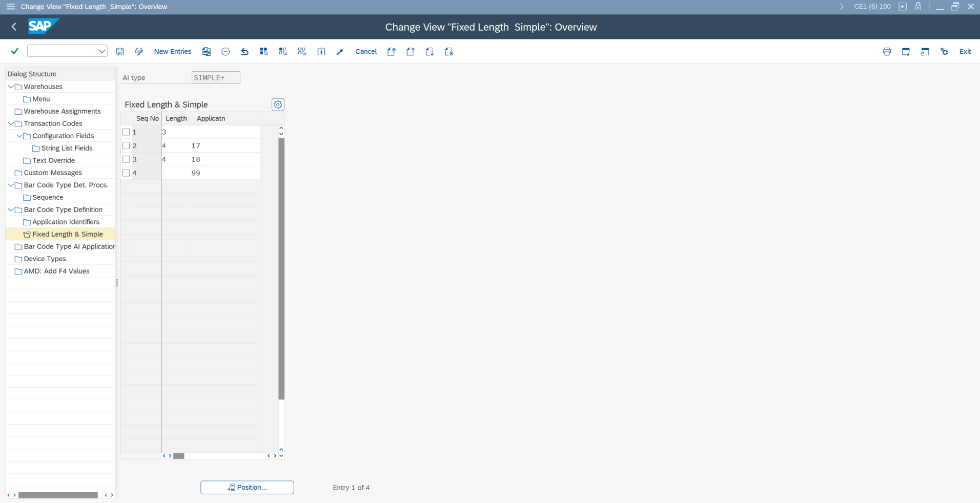Image resolution: width=980 pixels, height=503 pixels.
Task: Click the table's vertical scrollbar
Action: 281,266
